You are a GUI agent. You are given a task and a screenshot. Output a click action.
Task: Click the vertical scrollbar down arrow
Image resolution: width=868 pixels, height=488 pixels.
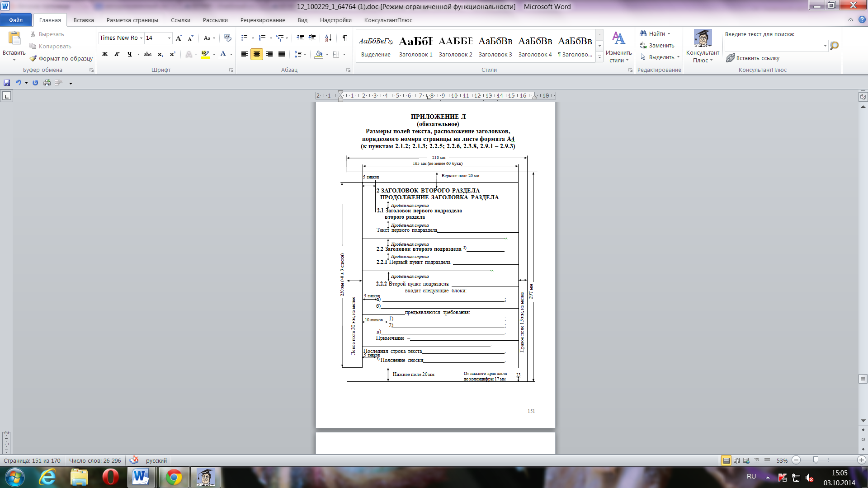(x=863, y=421)
